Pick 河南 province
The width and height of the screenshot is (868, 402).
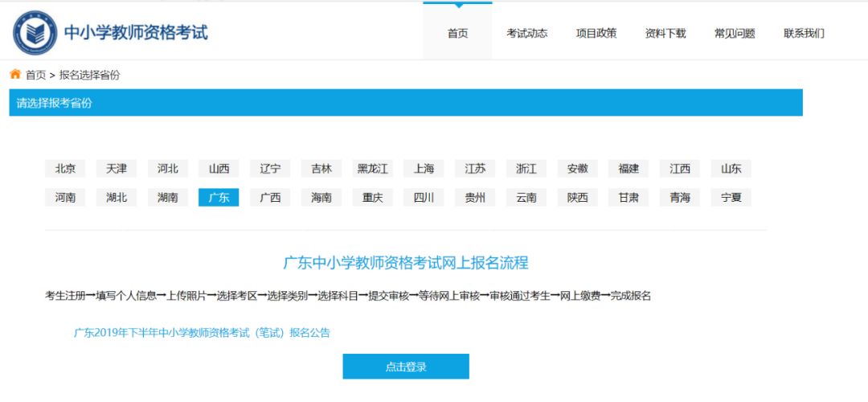(65, 198)
